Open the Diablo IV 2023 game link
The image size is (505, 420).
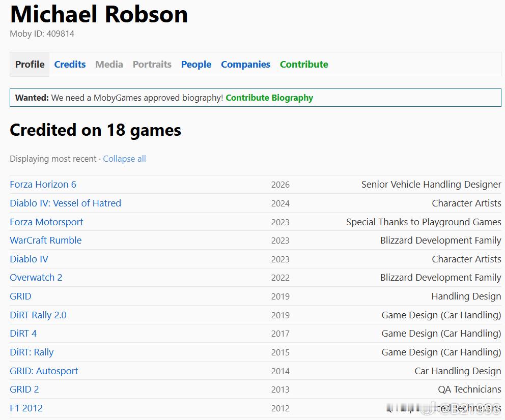[29, 259]
